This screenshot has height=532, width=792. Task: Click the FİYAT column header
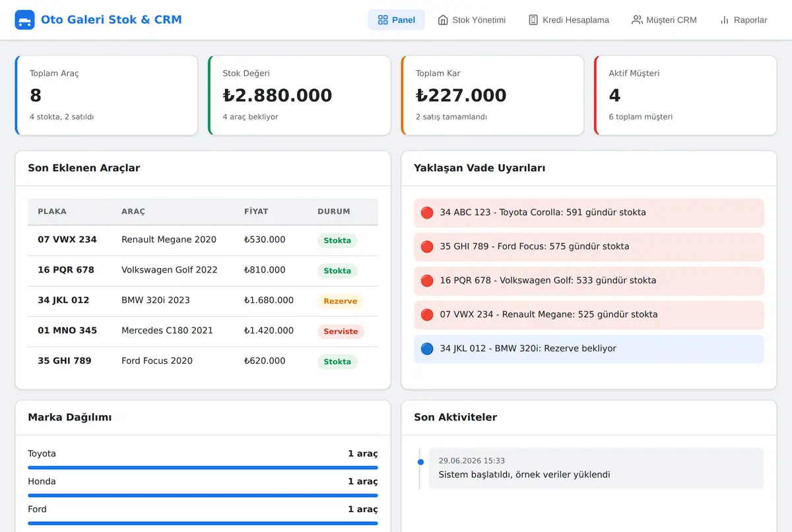point(256,212)
